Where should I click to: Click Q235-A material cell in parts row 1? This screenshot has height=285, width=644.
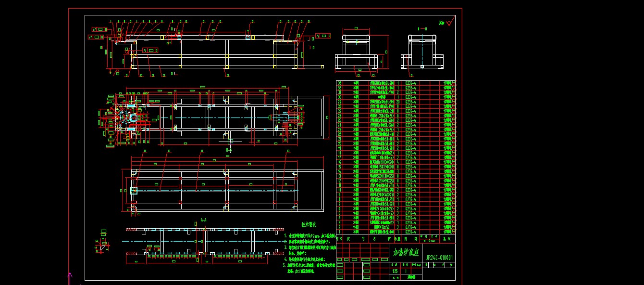[x=411, y=232]
